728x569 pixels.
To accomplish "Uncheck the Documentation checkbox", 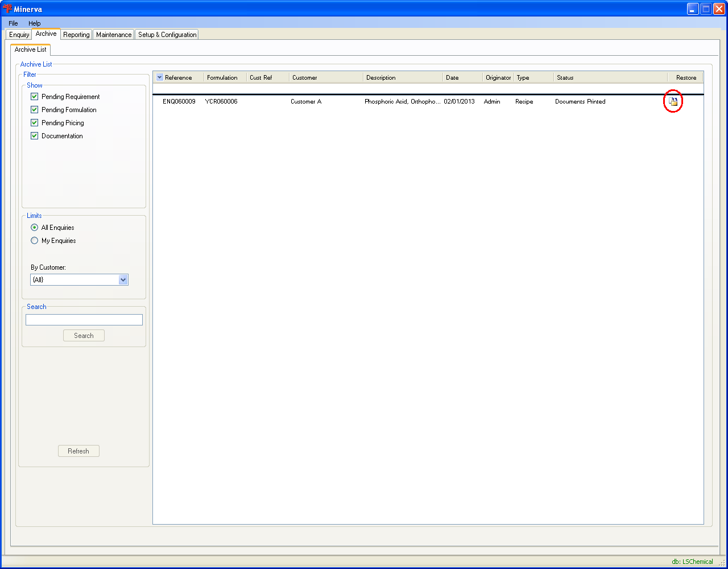I will point(35,136).
